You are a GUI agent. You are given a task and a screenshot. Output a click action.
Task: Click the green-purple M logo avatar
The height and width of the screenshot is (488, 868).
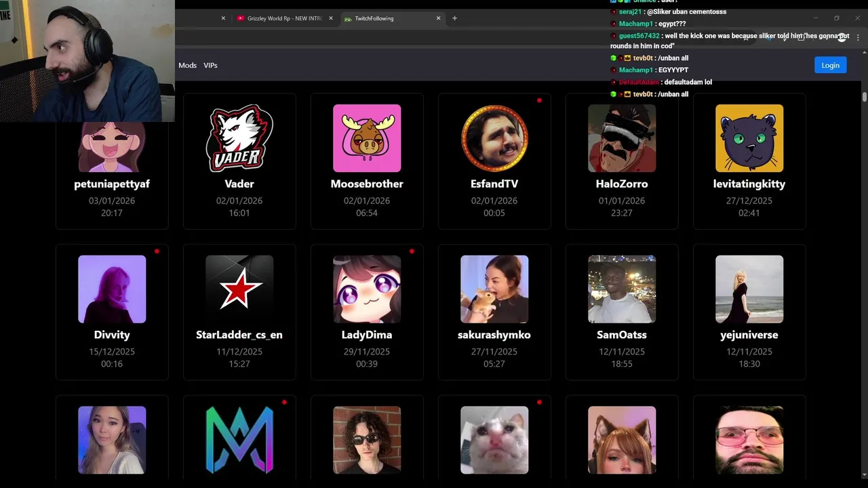239,441
